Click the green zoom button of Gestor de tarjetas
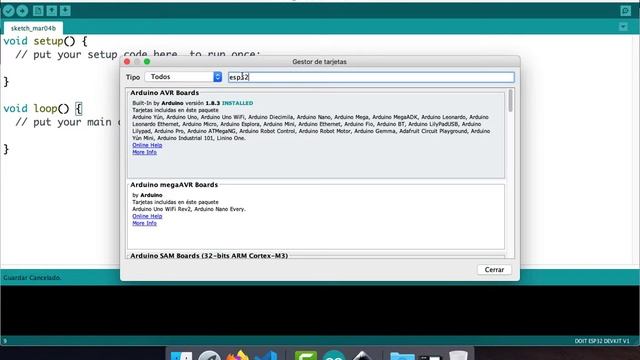This screenshot has width=640, height=360. [x=147, y=62]
